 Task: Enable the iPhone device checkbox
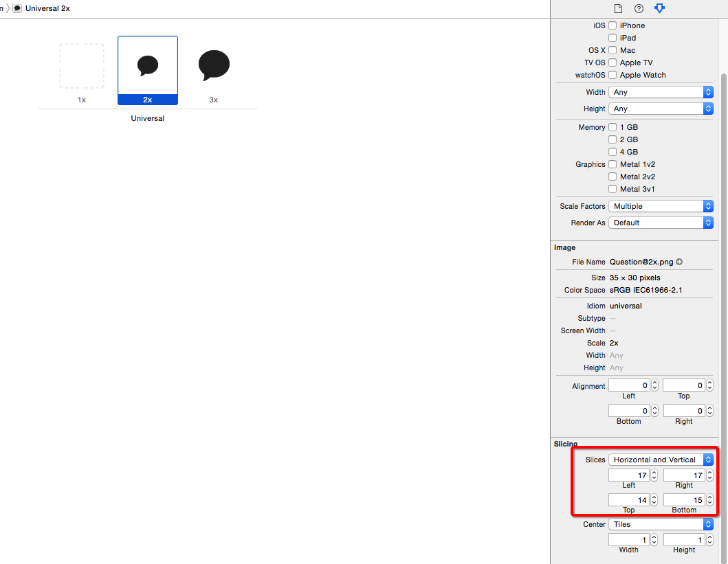click(613, 25)
